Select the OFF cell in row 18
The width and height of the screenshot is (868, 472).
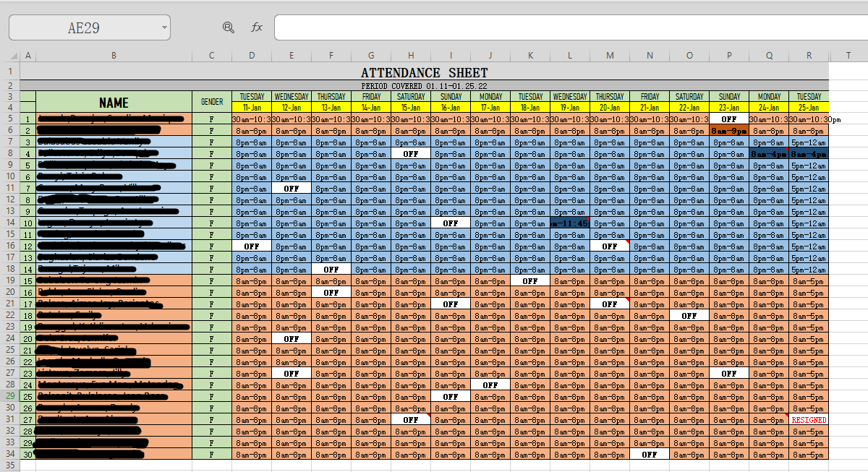tap(331, 270)
